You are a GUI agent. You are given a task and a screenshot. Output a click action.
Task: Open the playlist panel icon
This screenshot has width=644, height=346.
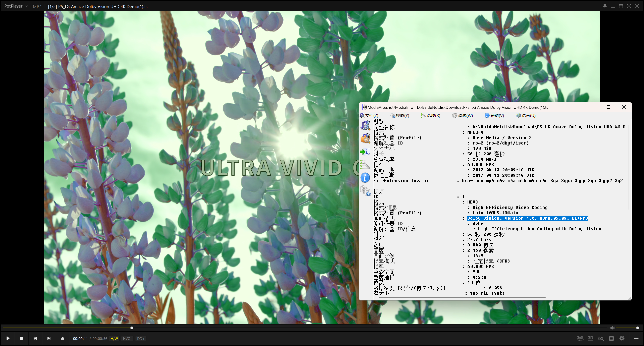click(x=611, y=338)
